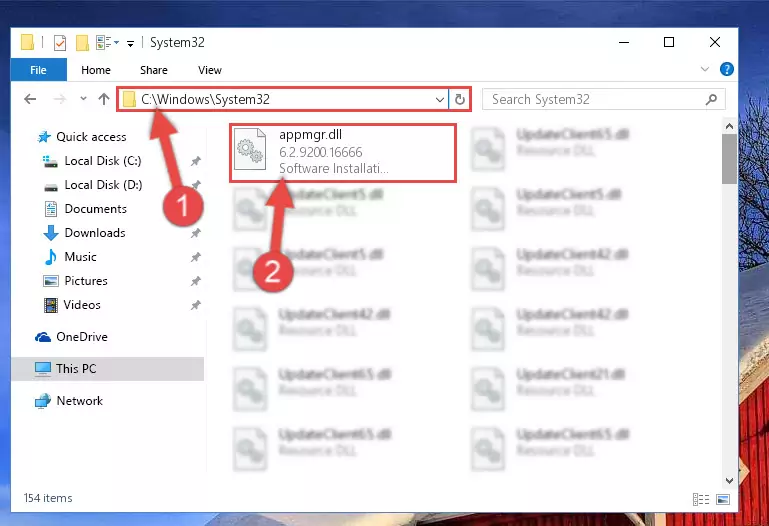Click the 154 items status text

[x=48, y=498]
